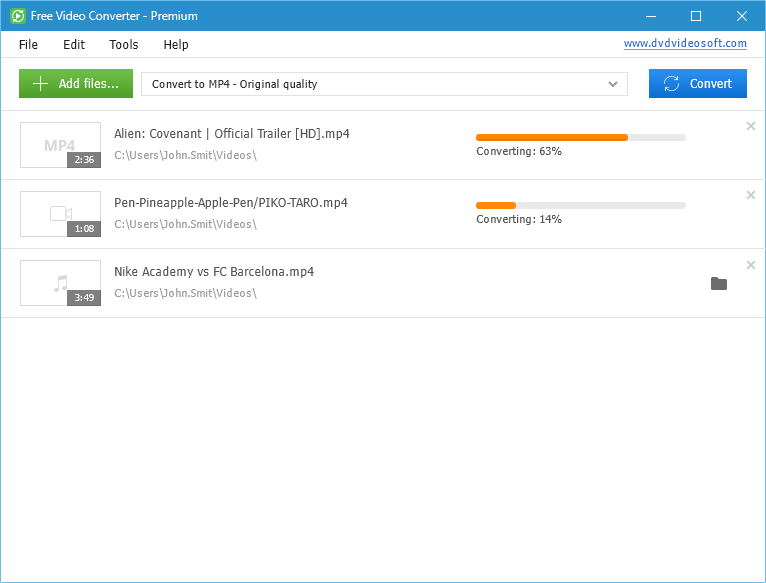Open the File menu
The width and height of the screenshot is (766, 583).
pos(28,45)
